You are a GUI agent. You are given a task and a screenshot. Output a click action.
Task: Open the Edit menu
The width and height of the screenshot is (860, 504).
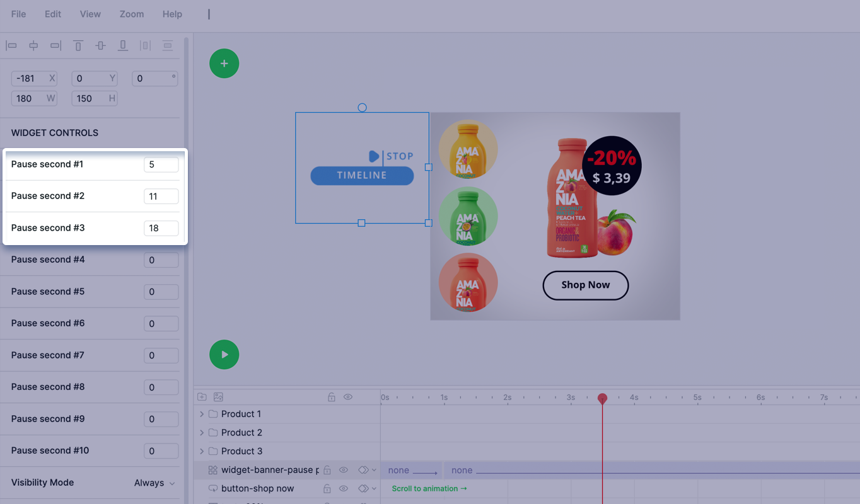pyautogui.click(x=53, y=14)
